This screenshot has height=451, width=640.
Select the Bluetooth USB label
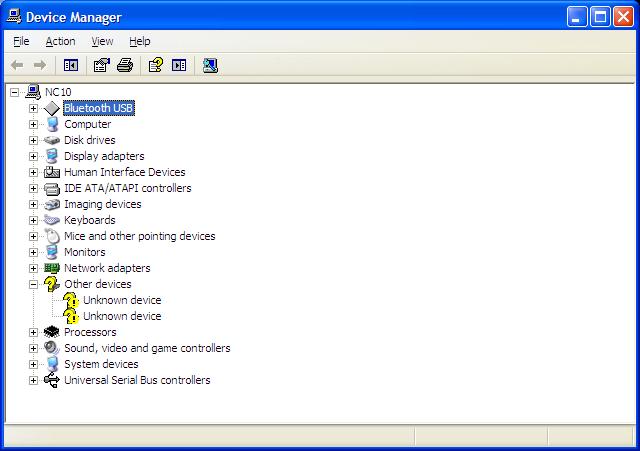(x=99, y=108)
